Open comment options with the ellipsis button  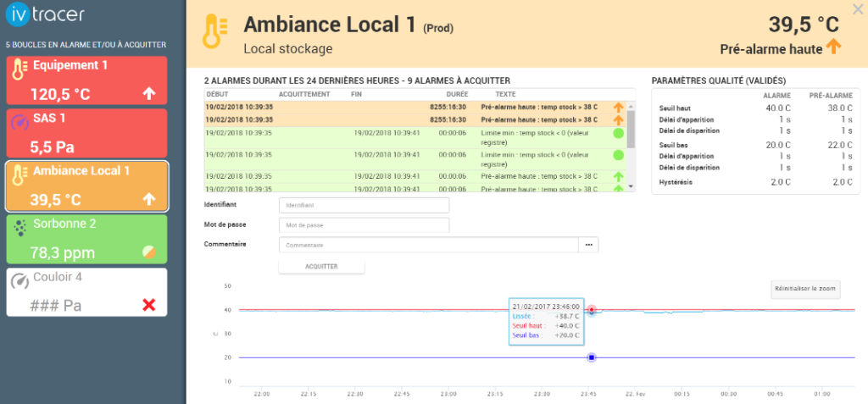pos(588,245)
